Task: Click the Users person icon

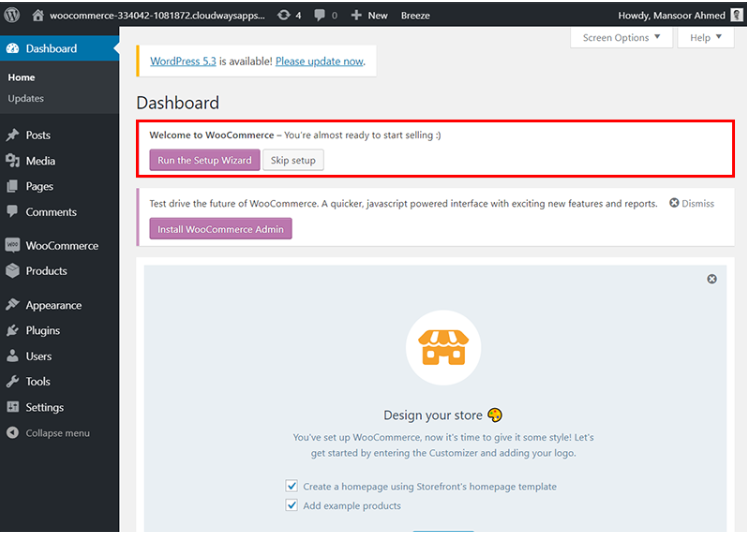Action: (13, 356)
